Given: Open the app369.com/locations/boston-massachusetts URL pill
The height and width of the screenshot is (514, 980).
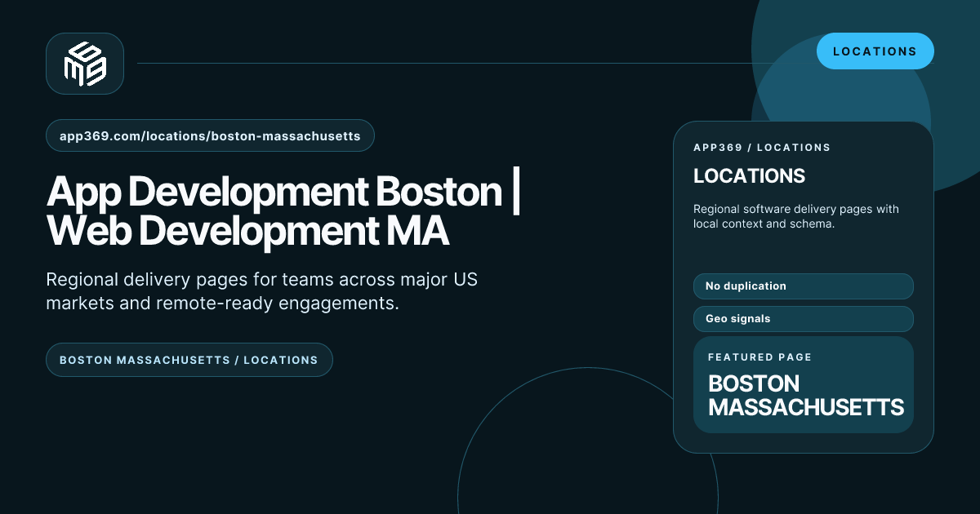Looking at the screenshot, I should (210, 135).
